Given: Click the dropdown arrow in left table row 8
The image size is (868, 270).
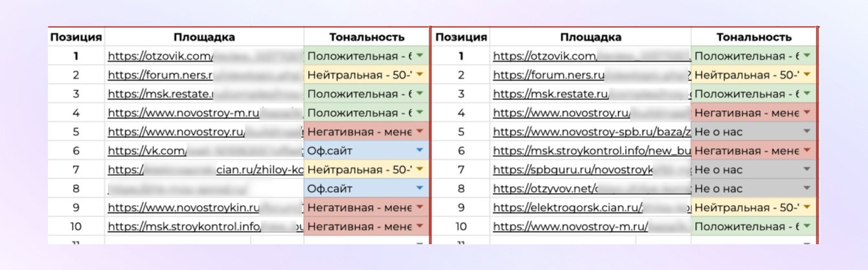Looking at the screenshot, I should coord(420,189).
